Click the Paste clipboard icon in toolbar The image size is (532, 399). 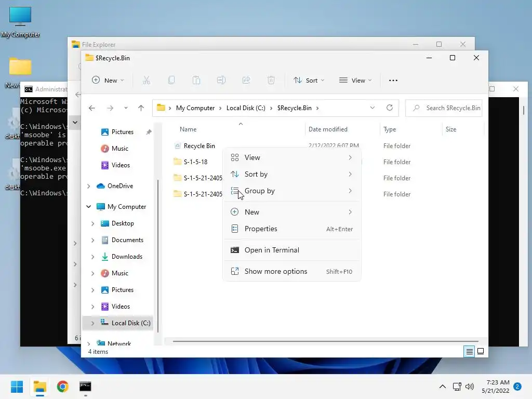pyautogui.click(x=196, y=81)
